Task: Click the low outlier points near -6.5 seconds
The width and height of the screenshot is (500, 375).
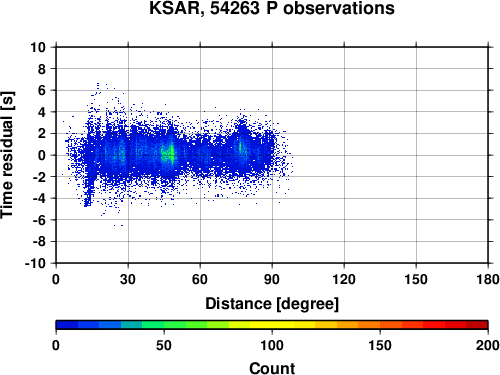Action: (x=118, y=226)
